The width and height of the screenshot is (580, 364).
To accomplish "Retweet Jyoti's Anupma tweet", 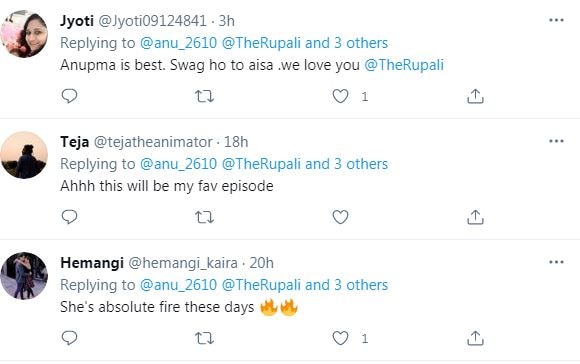I will pos(204,96).
